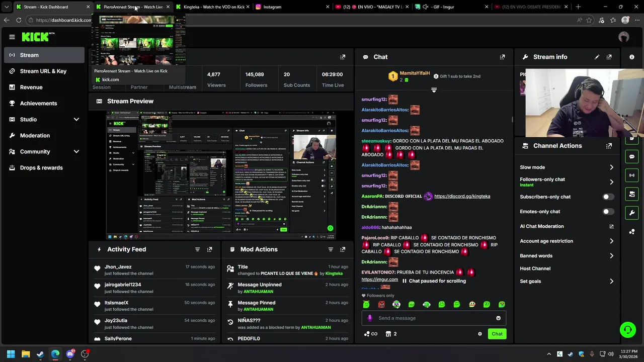Open Steam from the taskbar
Image resolution: width=644 pixels, height=362 pixels.
[x=40, y=354]
